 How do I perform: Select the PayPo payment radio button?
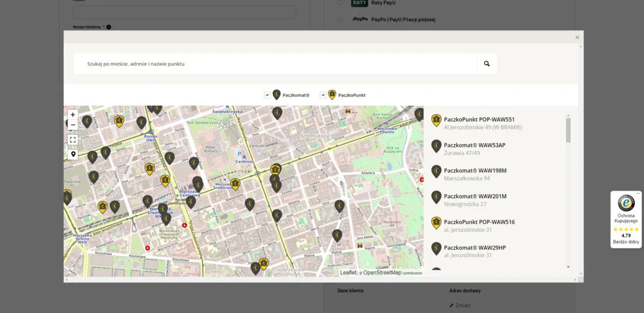pyautogui.click(x=340, y=20)
